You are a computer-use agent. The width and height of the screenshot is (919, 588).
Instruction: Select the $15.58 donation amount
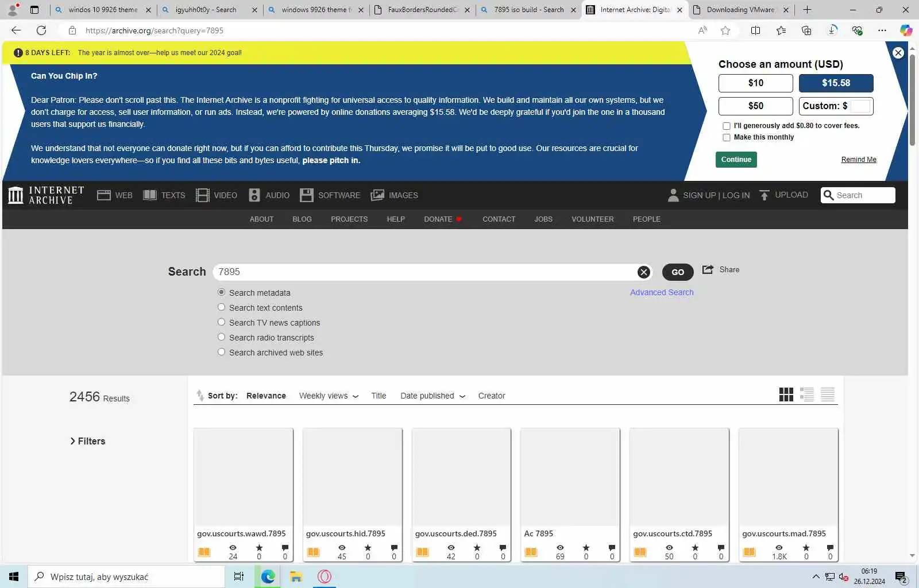pos(836,83)
